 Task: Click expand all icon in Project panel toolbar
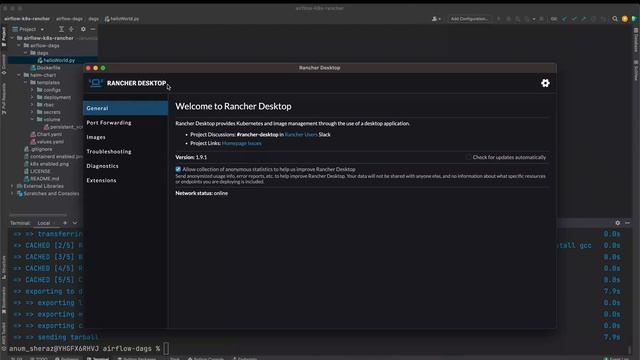click(x=61, y=29)
